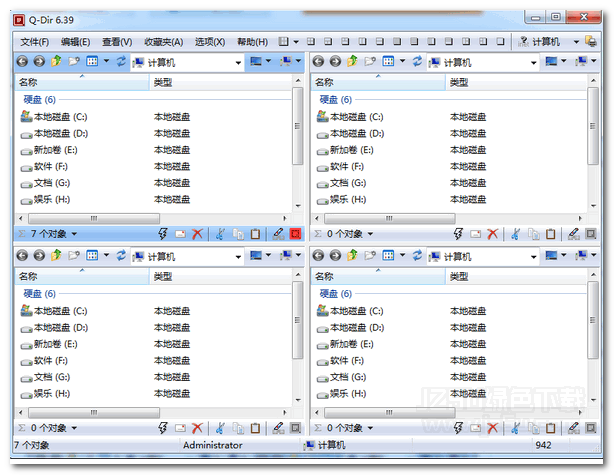Viewport: 614px width, 475px height.
Task: Click Delete red X in top-right pane
Action: click(493, 234)
